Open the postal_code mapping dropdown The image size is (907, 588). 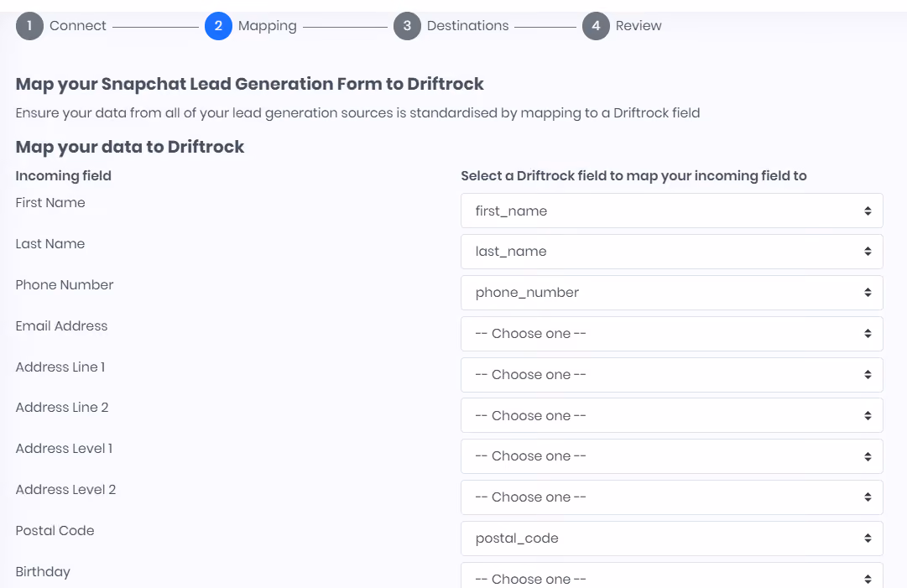671,539
